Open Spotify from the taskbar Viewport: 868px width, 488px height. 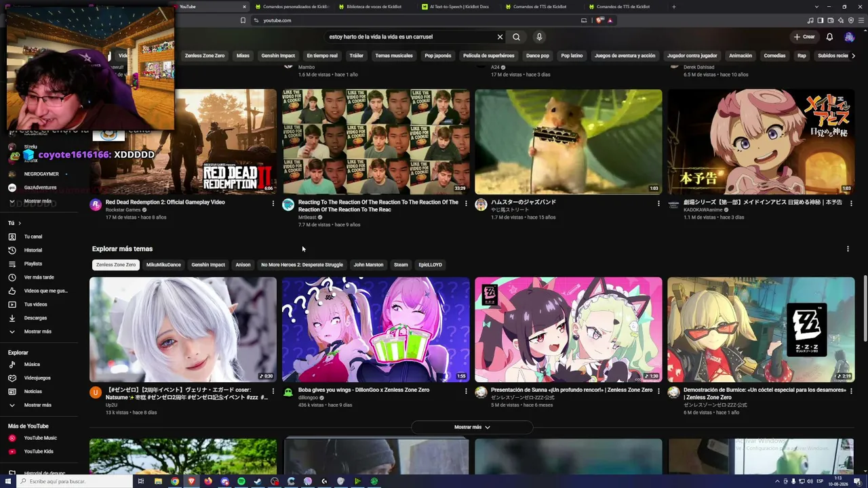point(241,481)
